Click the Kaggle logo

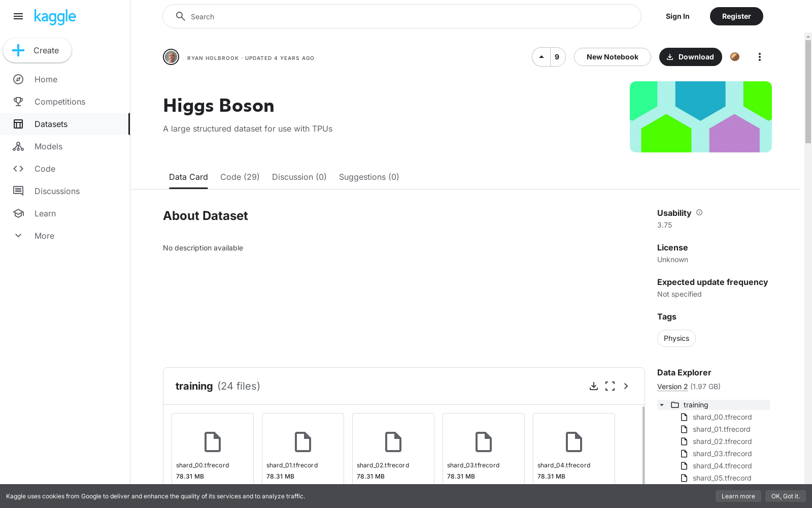(x=55, y=17)
